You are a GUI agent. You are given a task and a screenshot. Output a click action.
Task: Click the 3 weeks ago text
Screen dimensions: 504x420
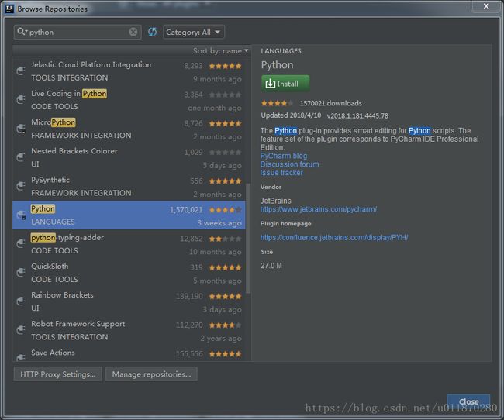[219, 223]
